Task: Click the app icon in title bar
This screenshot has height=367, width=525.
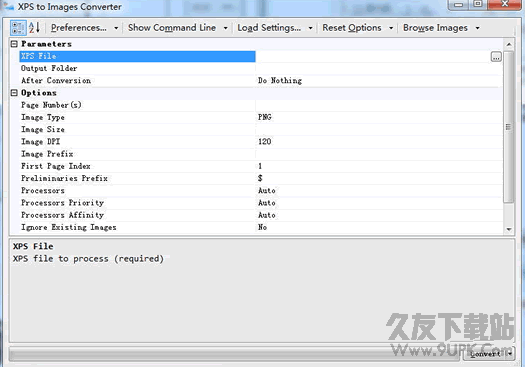Action: 8,6
